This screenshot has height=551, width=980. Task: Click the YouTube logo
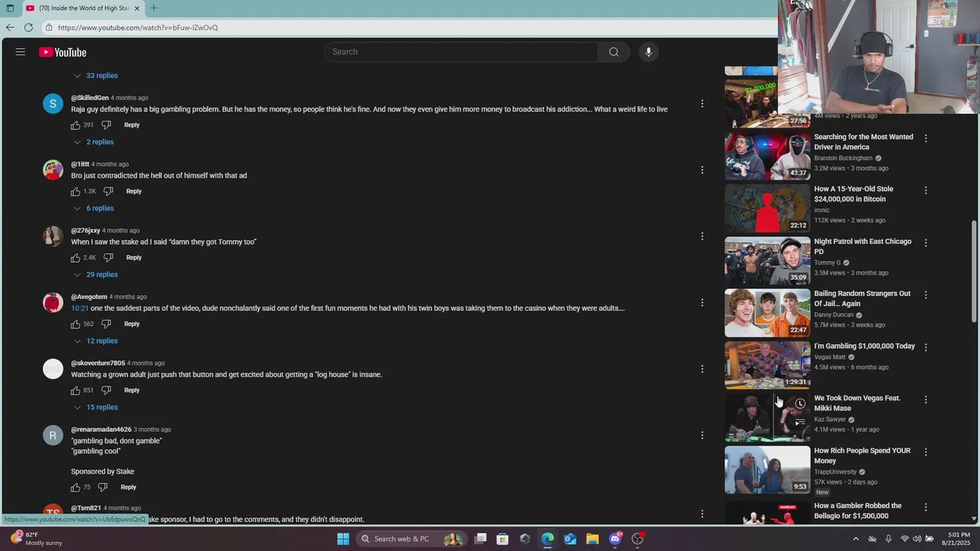(63, 52)
